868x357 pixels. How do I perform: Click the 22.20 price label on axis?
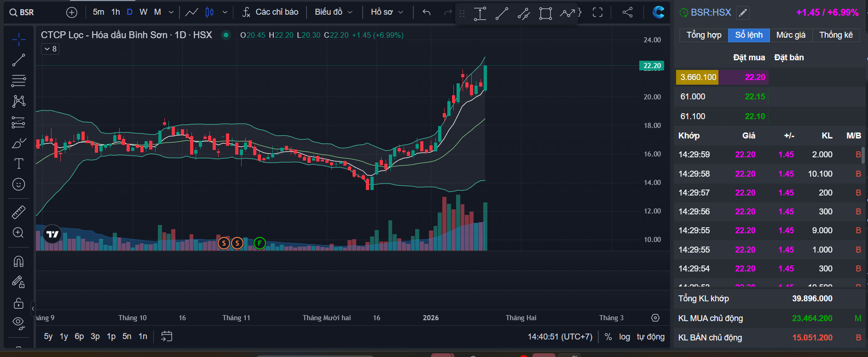652,66
